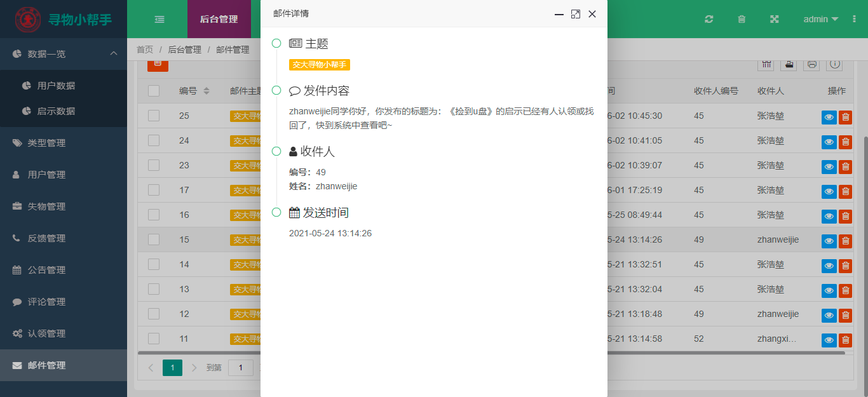Click the date 2021-05-24 13:14:26 in the dialog
This screenshot has height=397, width=868.
coord(330,234)
